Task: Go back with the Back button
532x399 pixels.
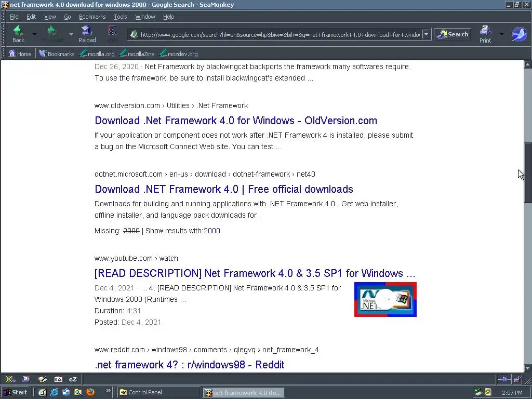Action: click(x=18, y=34)
